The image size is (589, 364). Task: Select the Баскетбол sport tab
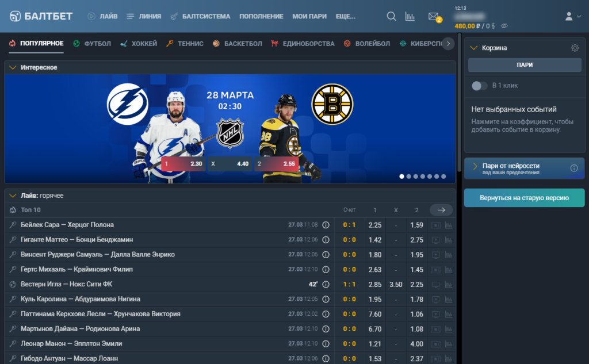coord(238,44)
